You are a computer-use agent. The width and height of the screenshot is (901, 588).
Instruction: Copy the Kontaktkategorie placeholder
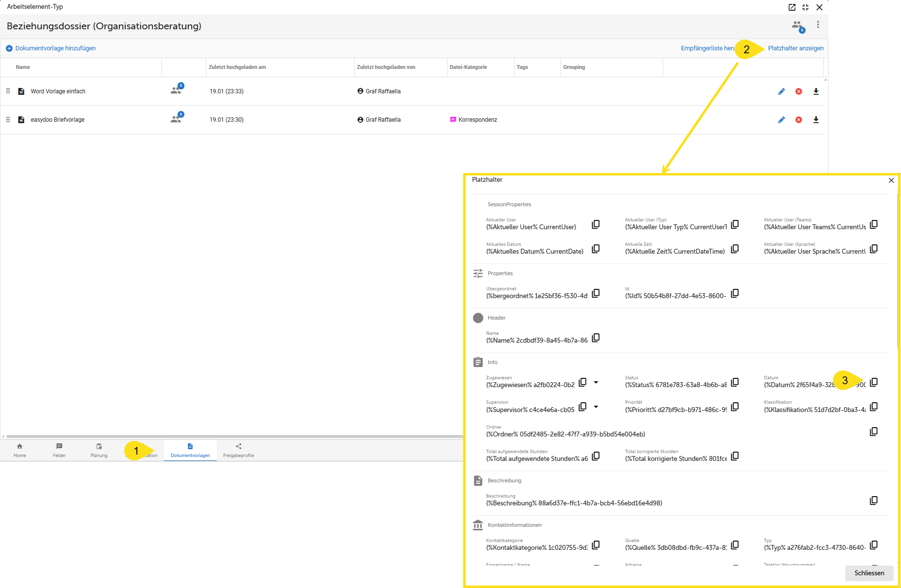tap(595, 545)
